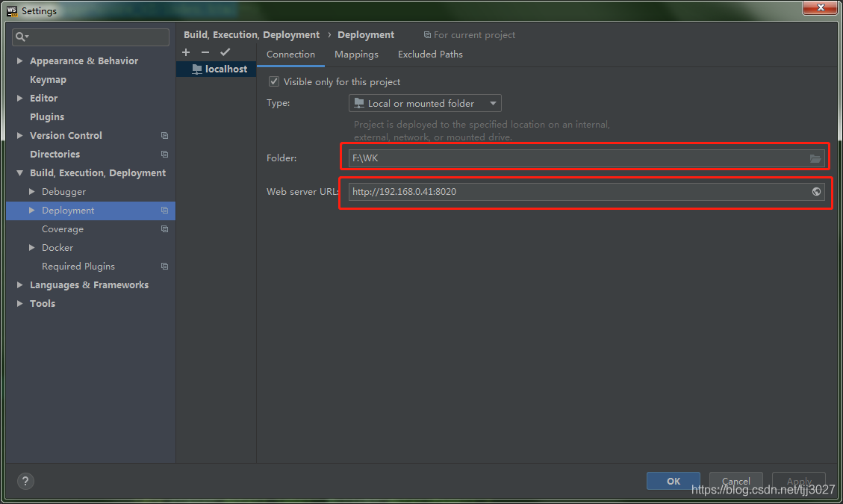
Task: Browse for folder using folder icon
Action: coord(815,158)
